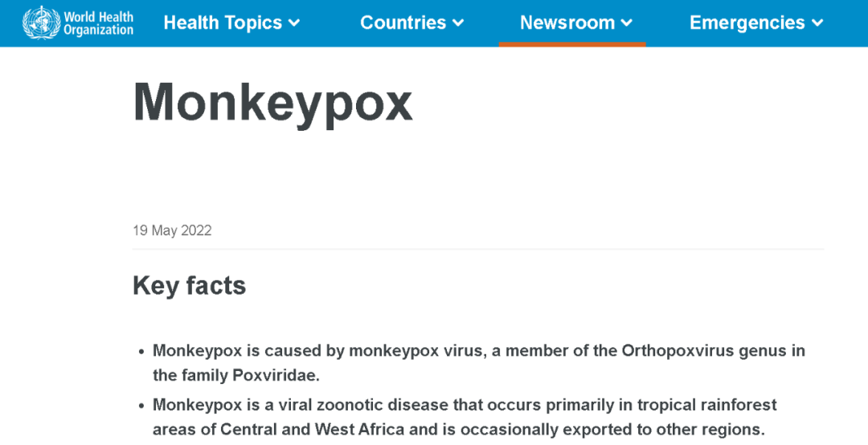868x445 pixels.
Task: Expand the Newsroom chevron arrow
Action: point(627,23)
